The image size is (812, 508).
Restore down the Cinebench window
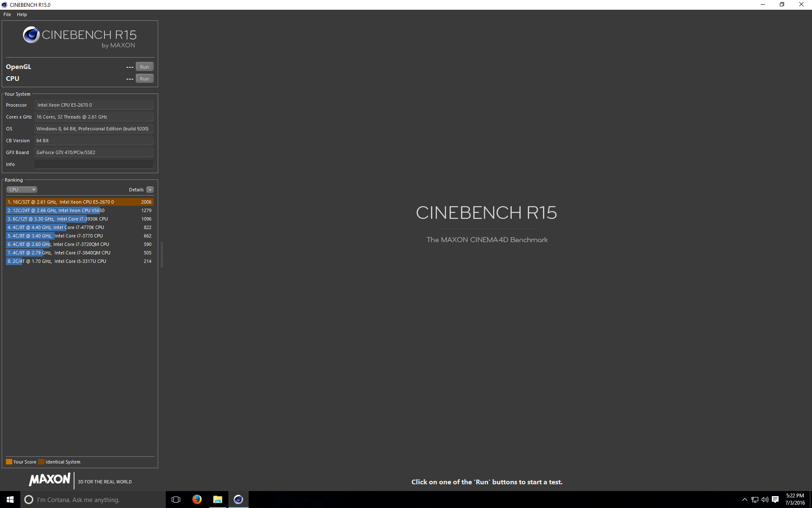pos(782,5)
